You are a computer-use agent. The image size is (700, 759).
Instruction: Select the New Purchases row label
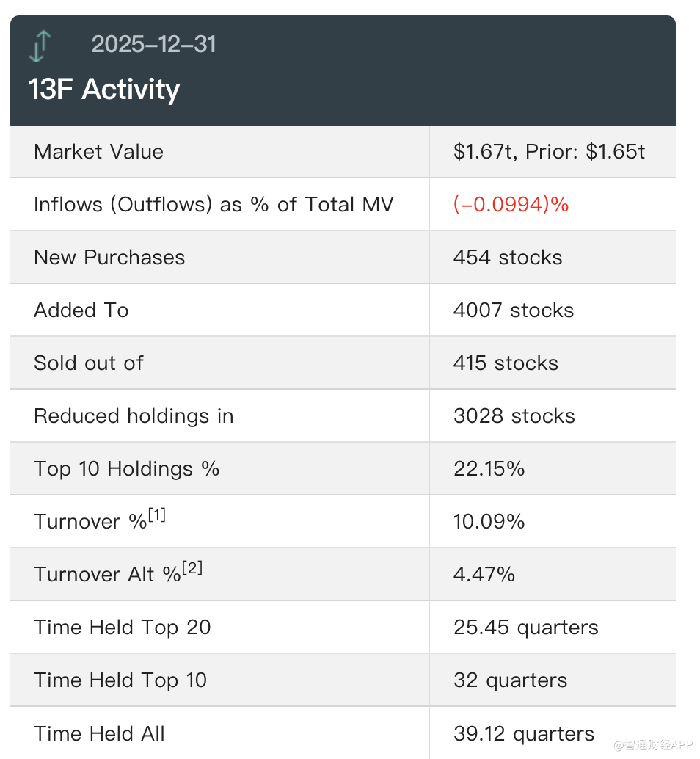pyautogui.click(x=109, y=258)
